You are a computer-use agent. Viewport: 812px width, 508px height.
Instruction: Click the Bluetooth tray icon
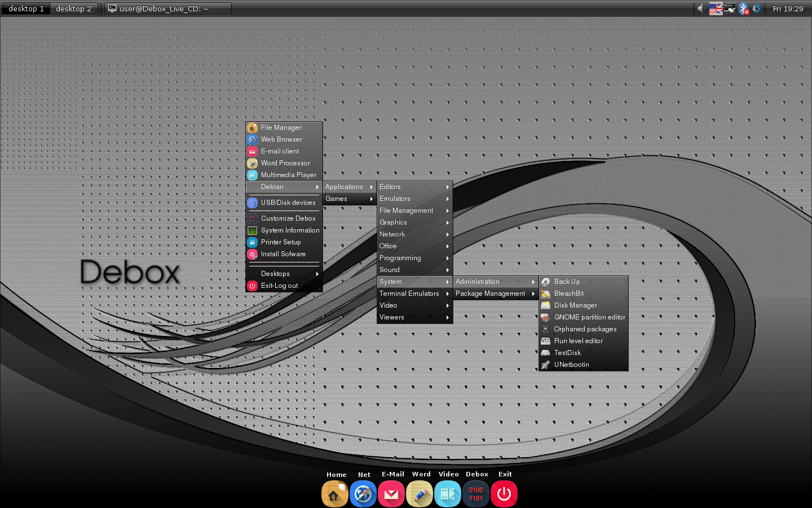[744, 8]
